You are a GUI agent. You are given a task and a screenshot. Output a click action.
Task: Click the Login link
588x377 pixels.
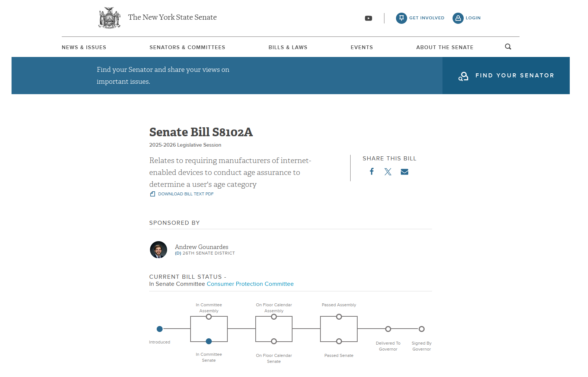[x=473, y=18]
